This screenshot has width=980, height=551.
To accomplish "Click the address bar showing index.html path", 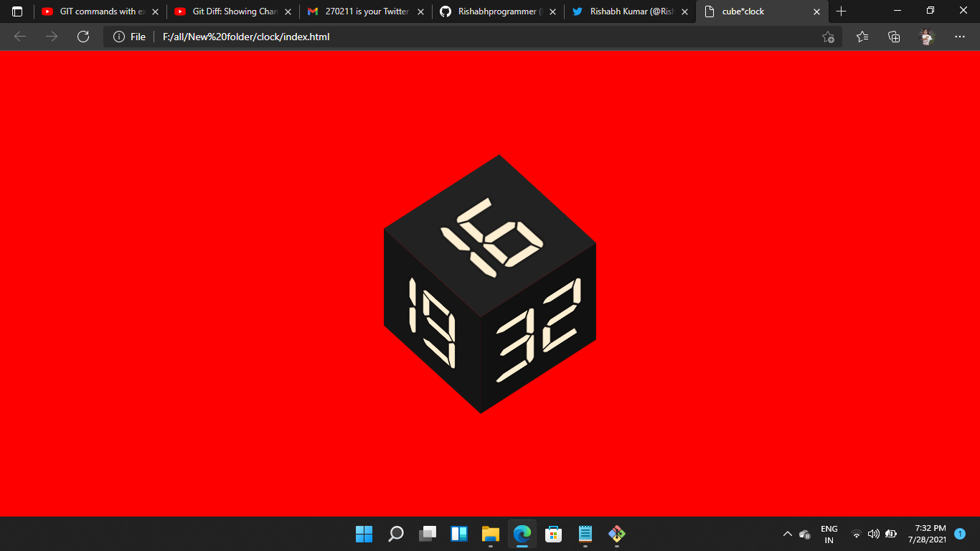I will 287,36.
